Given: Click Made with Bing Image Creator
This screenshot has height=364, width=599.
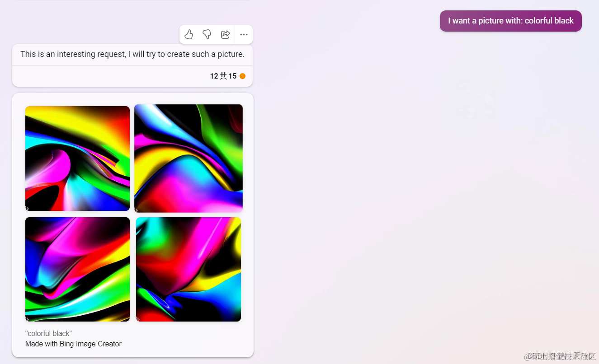Looking at the screenshot, I should (73, 344).
